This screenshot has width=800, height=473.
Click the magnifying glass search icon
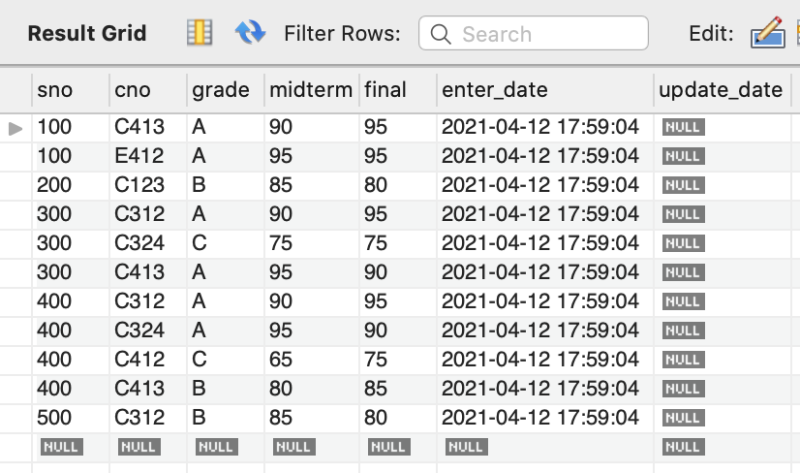(x=440, y=34)
